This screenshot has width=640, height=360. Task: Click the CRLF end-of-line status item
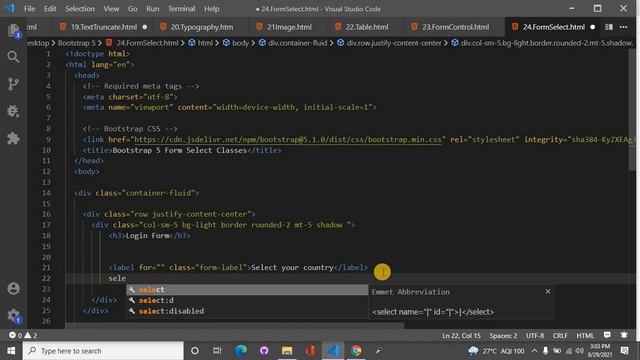click(560, 336)
